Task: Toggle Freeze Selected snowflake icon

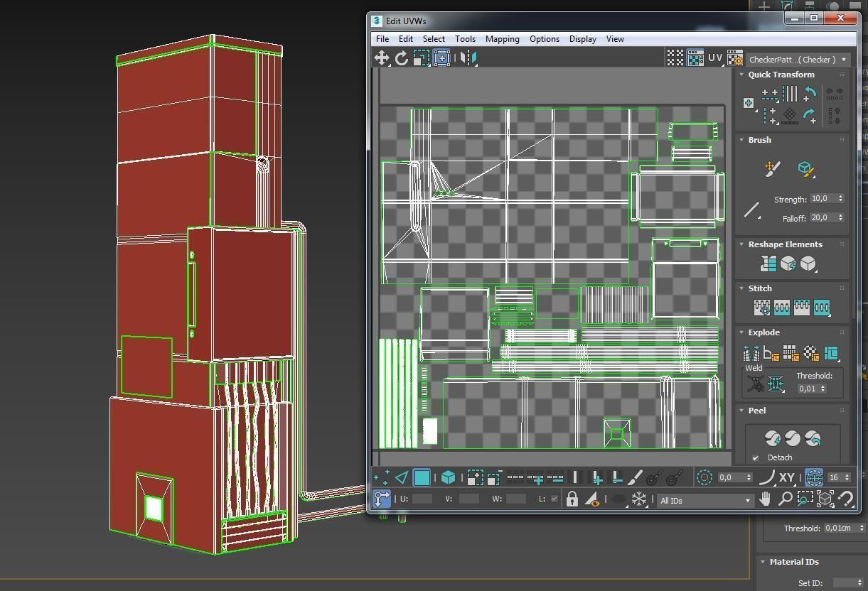Action: [639, 499]
